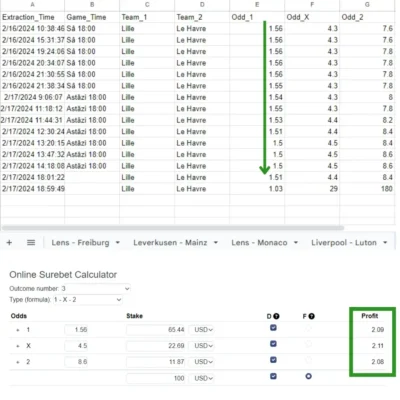Click the Odd_2 cell showing 180
400x400 pixels.
(x=367, y=189)
